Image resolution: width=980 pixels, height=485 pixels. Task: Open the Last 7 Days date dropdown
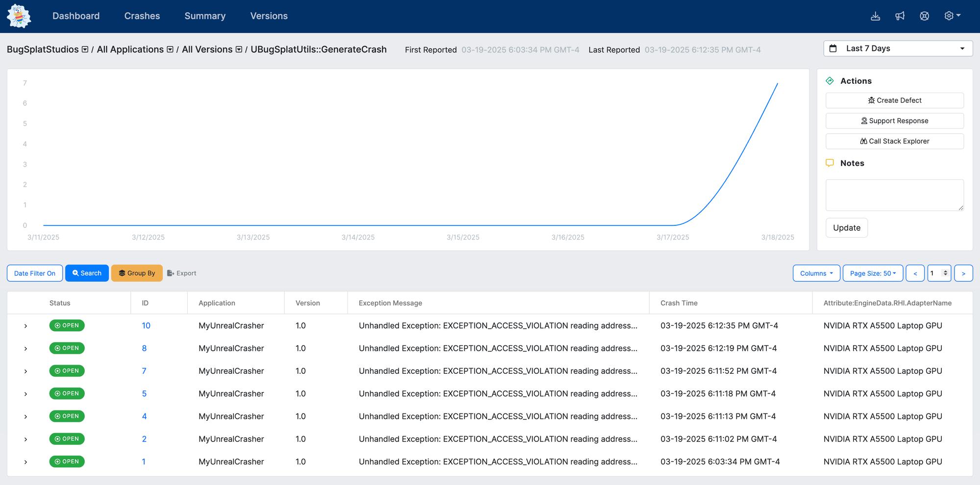tap(898, 48)
